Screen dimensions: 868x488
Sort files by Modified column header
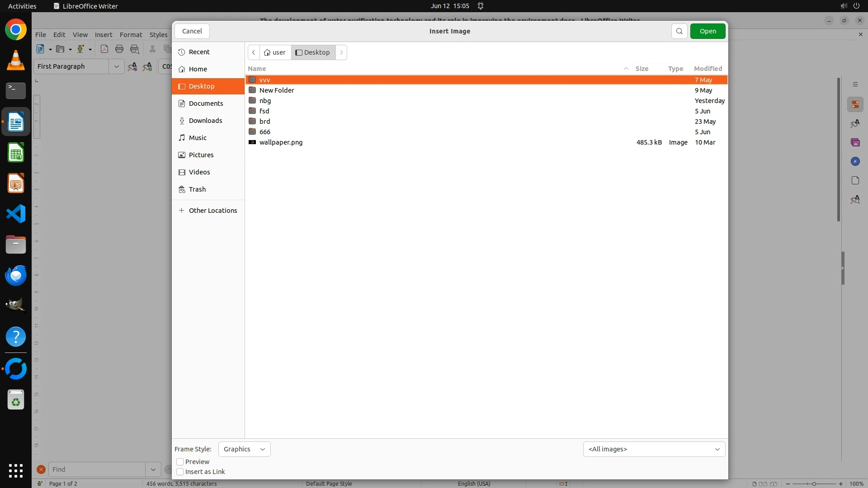[x=708, y=69]
